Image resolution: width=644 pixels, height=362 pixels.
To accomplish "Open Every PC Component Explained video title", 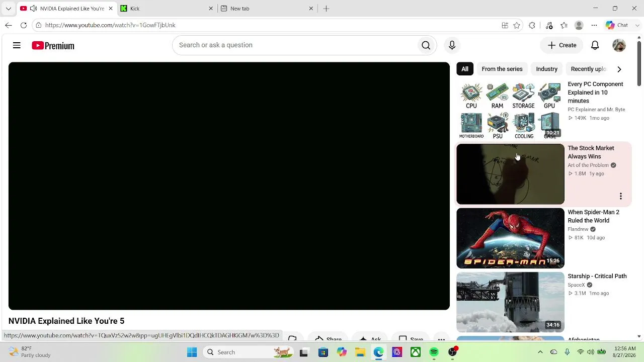I will click(595, 93).
